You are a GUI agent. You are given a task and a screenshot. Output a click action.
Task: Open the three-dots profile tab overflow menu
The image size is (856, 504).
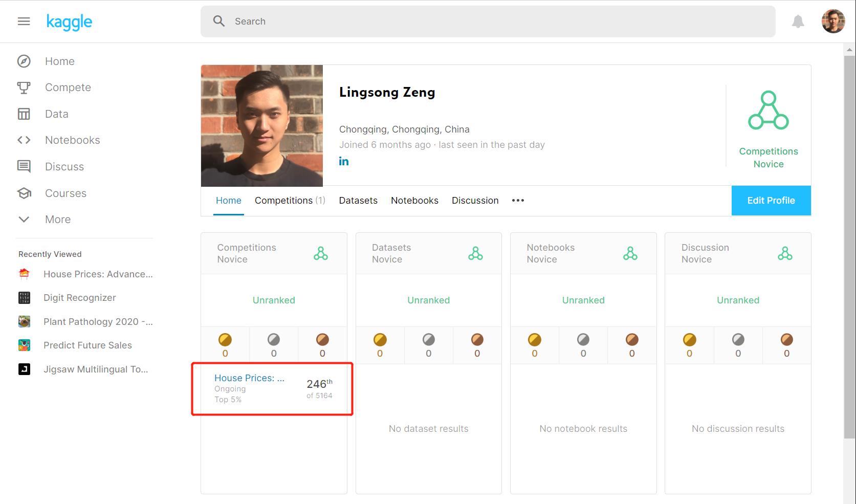(x=518, y=201)
